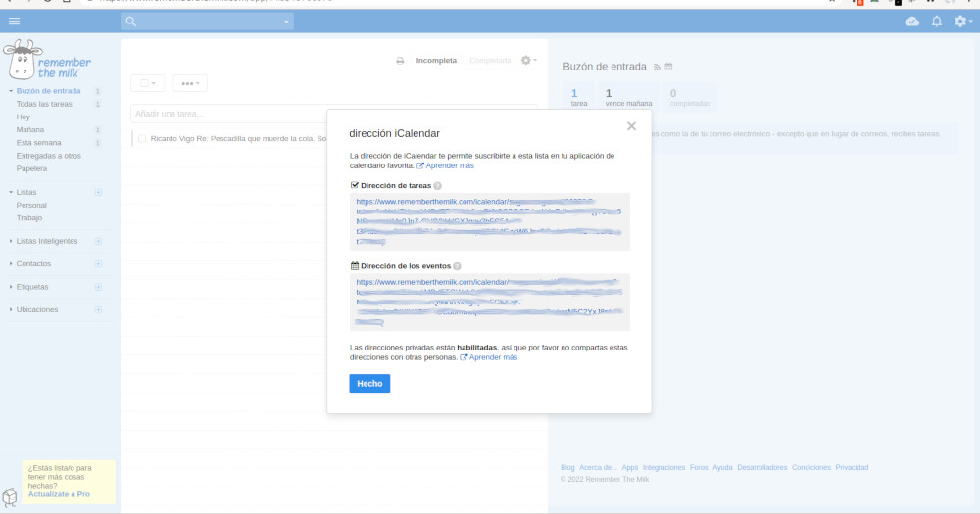Open the select-all checkbox dropdown
This screenshot has height=514, width=980.
coord(148,83)
